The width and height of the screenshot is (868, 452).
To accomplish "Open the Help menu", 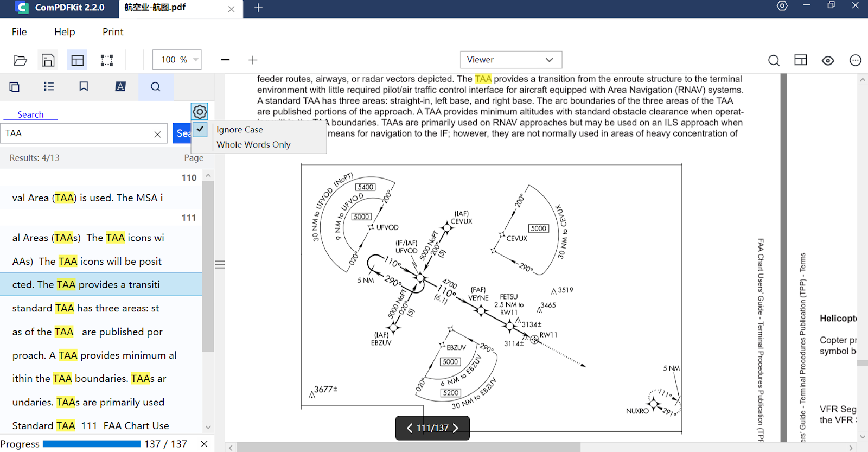I will click(x=65, y=32).
